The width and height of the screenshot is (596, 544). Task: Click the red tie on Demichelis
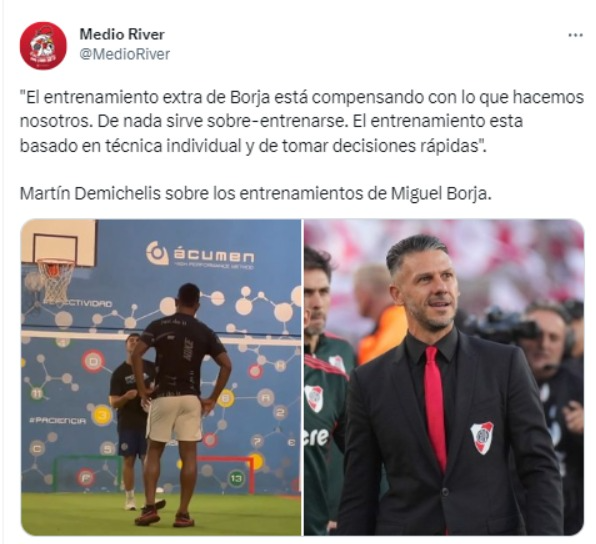click(x=435, y=406)
